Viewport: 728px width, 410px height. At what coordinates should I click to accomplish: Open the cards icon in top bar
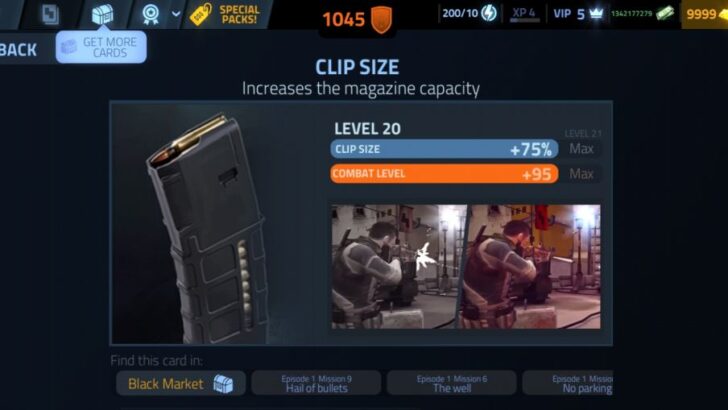[x=50, y=14]
